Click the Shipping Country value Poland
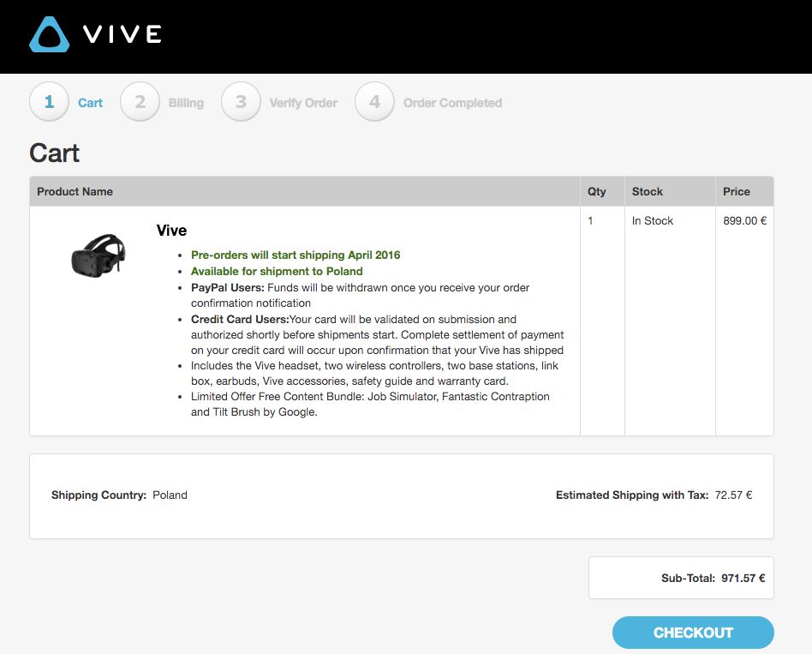The image size is (812, 654). coord(170,495)
